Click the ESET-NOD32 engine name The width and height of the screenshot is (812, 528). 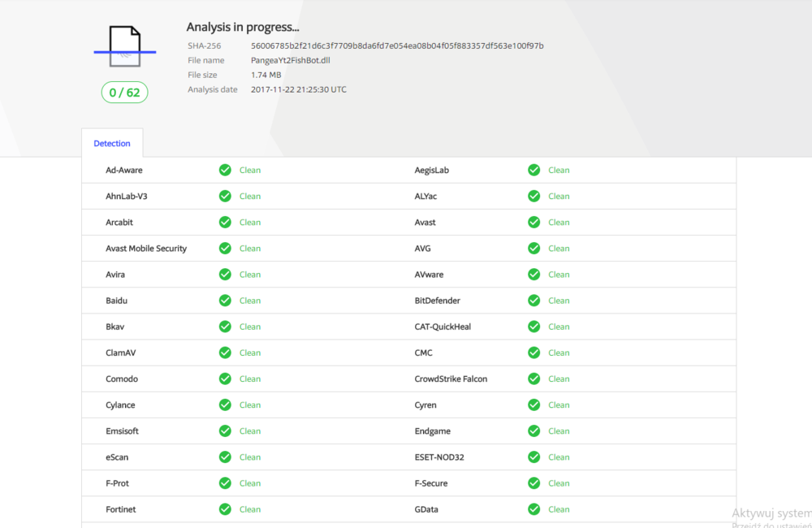pyautogui.click(x=439, y=457)
